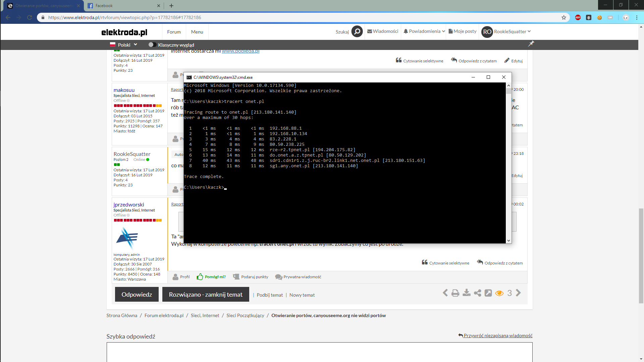644x362 pixels.
Task: Click Edytuj on the top post
Action: [x=514, y=61]
